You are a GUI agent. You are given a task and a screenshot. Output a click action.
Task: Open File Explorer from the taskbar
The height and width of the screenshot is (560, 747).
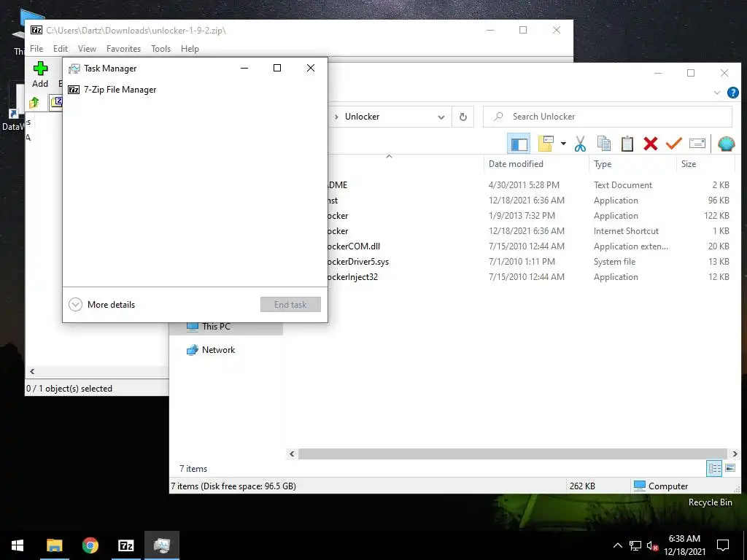click(54, 545)
